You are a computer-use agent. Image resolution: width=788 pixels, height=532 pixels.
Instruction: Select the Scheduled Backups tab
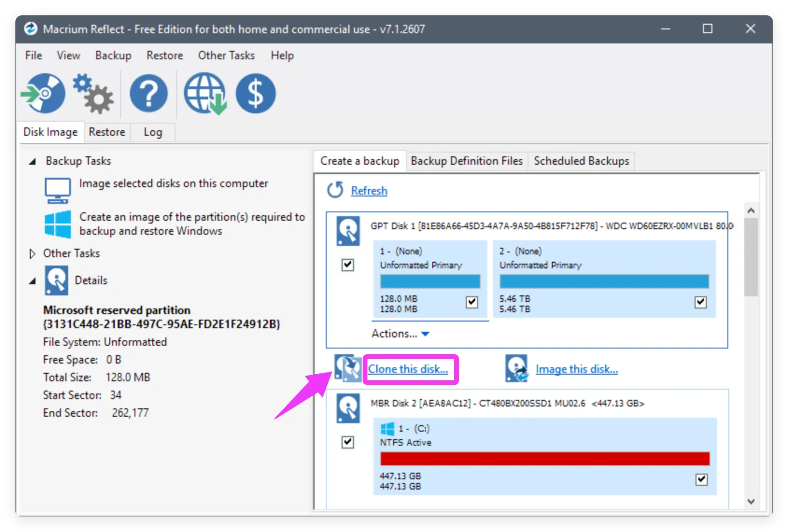pos(582,161)
